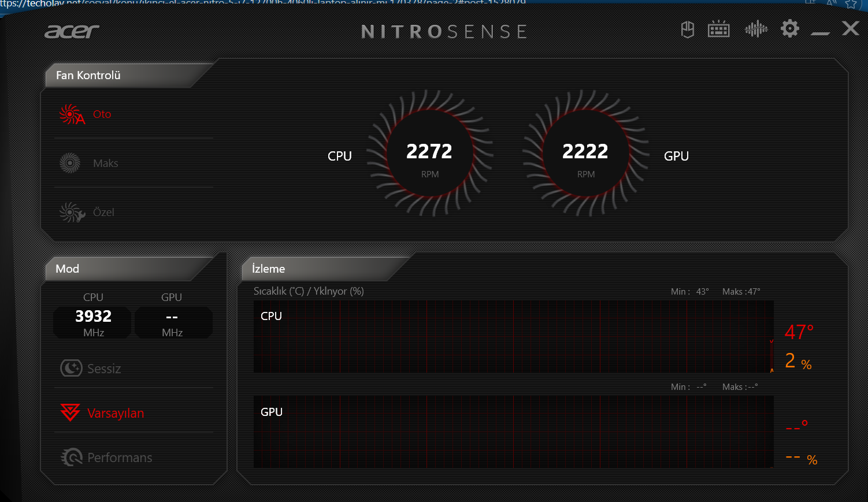Select Özel fan mode label
The image size is (868, 502).
pos(104,212)
